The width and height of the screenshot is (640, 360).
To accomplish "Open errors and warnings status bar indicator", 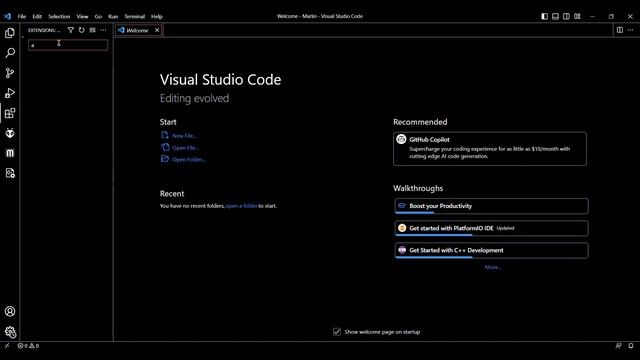I will 28,346.
